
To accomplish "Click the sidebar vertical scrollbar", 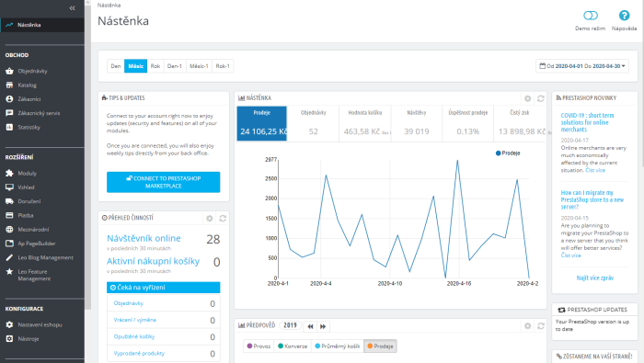I will pos(87,156).
